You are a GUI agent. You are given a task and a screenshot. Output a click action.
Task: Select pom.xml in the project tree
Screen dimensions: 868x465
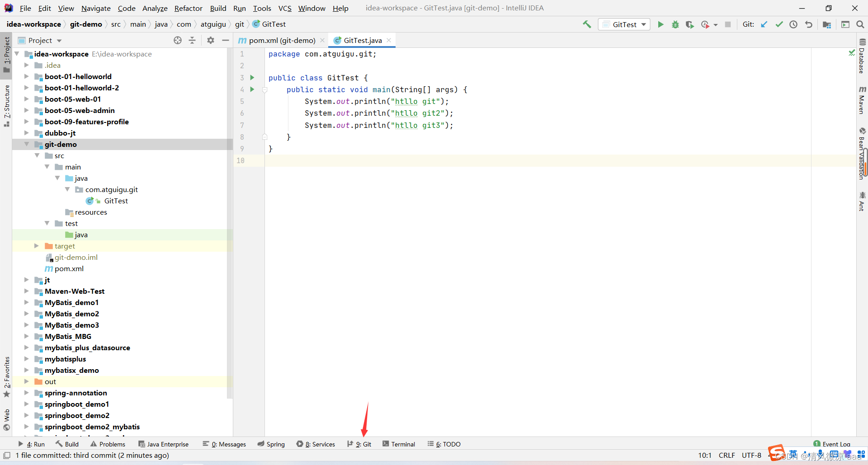(69, 268)
